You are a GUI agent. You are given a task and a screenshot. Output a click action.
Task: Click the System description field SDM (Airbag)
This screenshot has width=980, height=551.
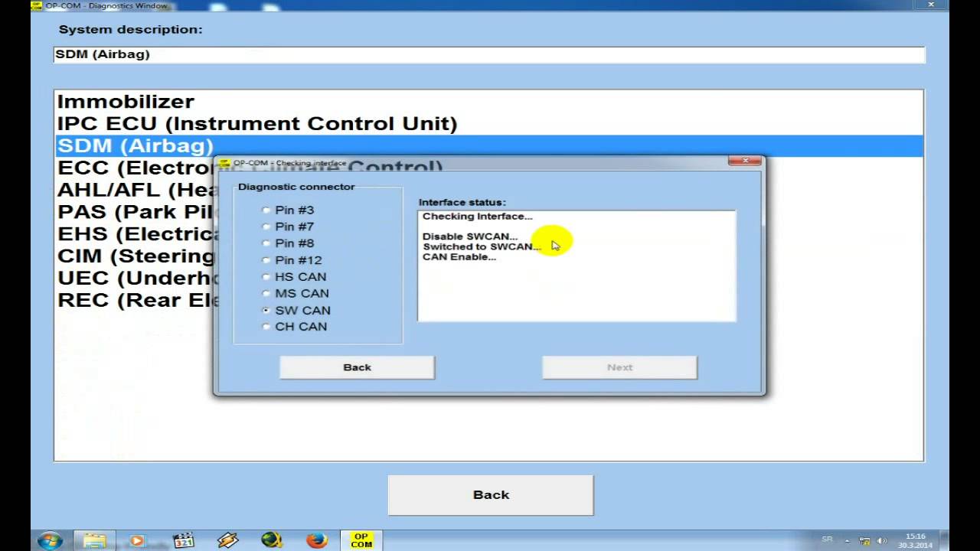tap(488, 54)
